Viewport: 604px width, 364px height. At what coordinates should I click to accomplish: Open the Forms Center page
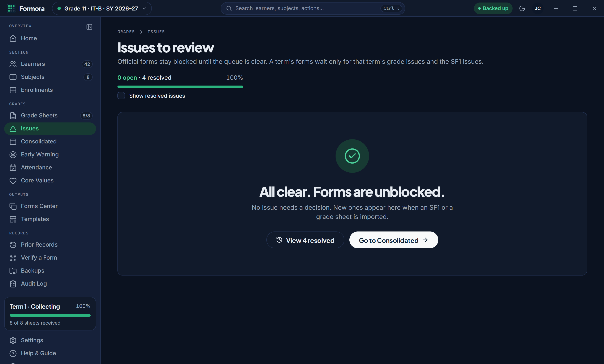(x=50, y=206)
